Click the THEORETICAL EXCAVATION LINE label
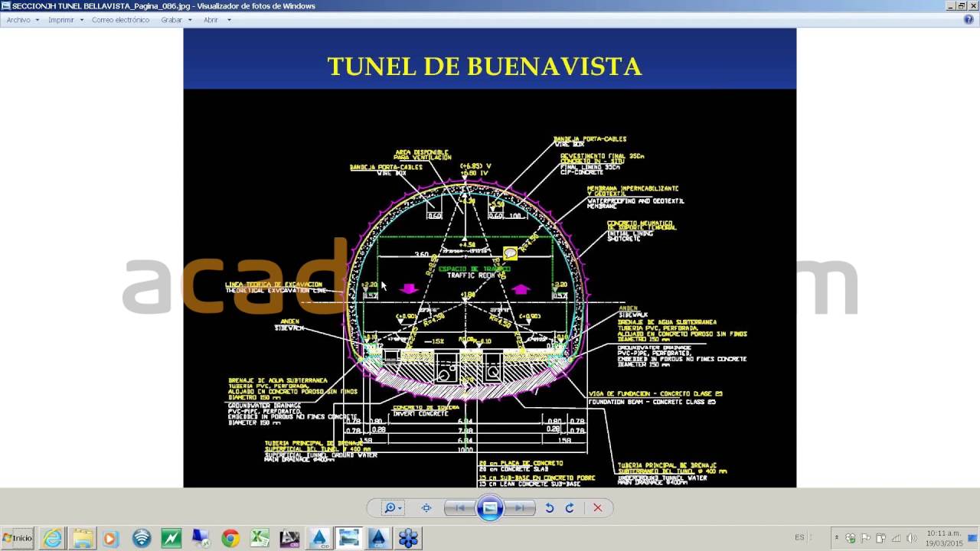The height and width of the screenshot is (551, 980). 276,291
